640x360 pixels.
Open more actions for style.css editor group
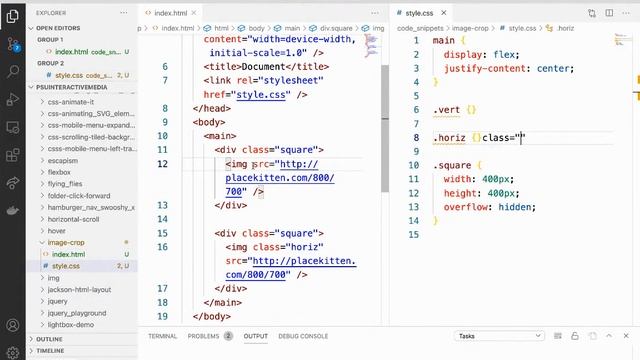point(626,13)
